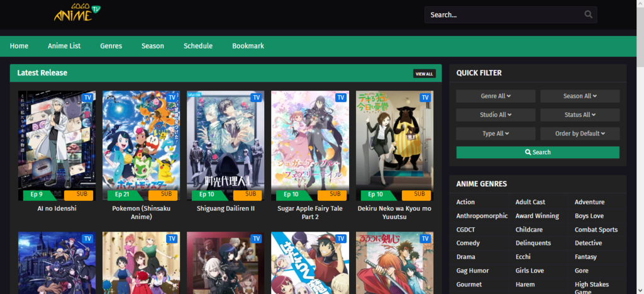644x294 pixels.
Task: Open the Status All dropdown
Action: (580, 115)
